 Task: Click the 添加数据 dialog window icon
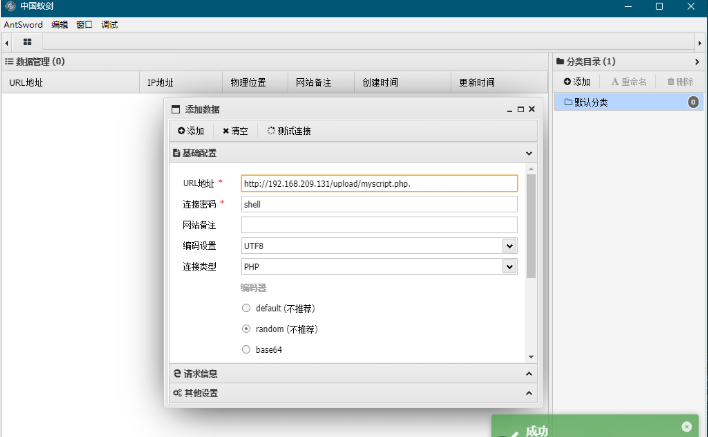point(176,109)
